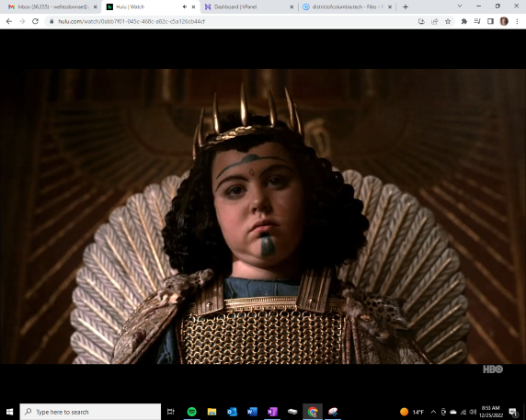Toggle the Chrome side panel

click(x=490, y=21)
